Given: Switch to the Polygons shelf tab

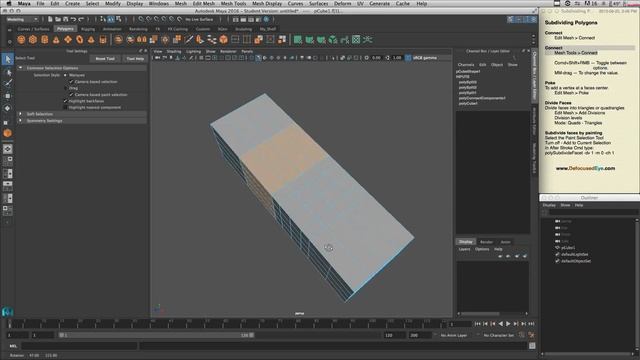Looking at the screenshot, I should click(65, 29).
